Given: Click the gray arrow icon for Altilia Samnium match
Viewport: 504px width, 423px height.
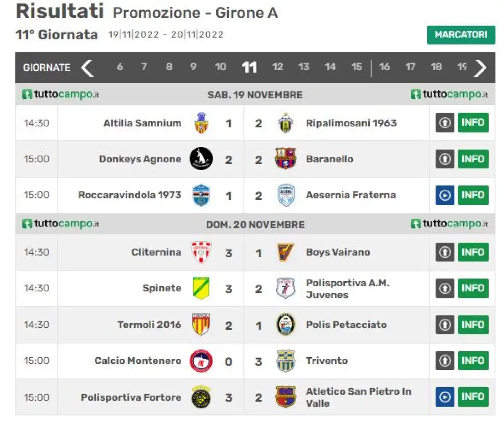Looking at the screenshot, I should 445,122.
